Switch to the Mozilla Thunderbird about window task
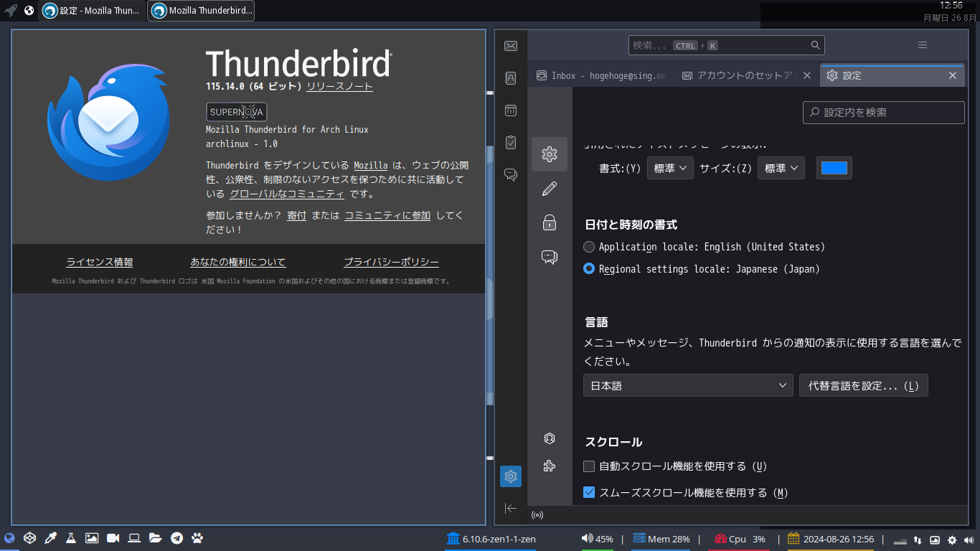Image resolution: width=980 pixels, height=551 pixels. click(x=201, y=11)
